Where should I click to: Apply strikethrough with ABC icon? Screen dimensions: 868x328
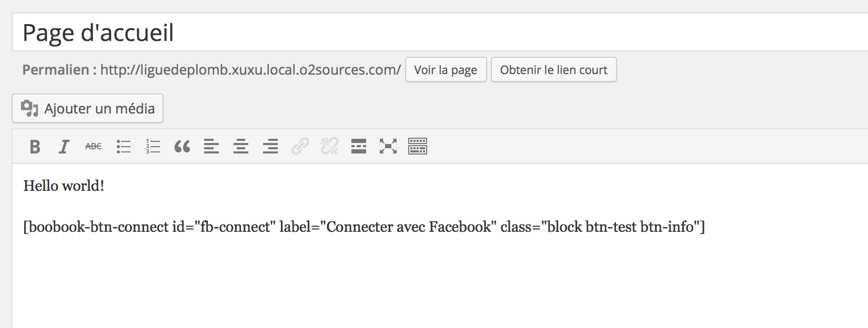click(94, 147)
